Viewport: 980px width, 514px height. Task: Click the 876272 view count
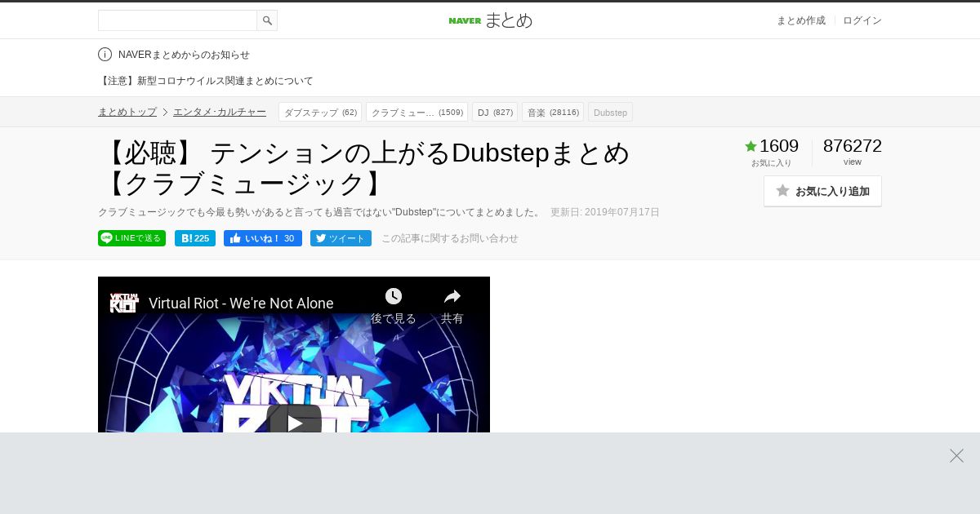[853, 146]
